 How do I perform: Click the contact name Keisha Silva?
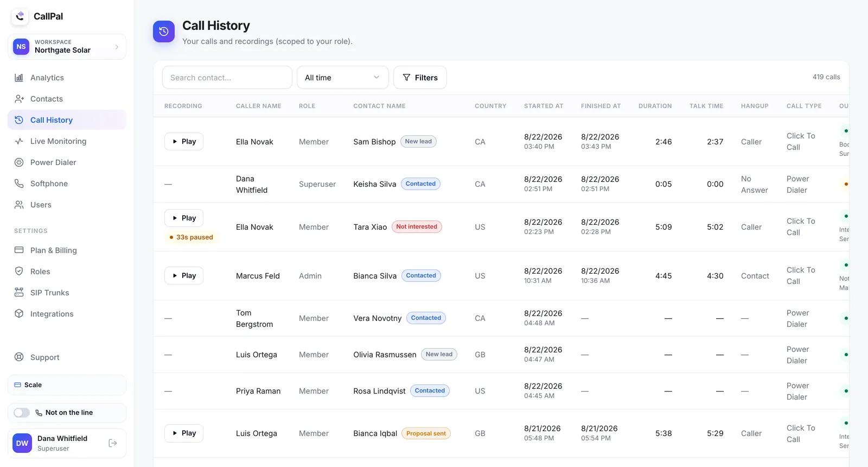pos(375,184)
